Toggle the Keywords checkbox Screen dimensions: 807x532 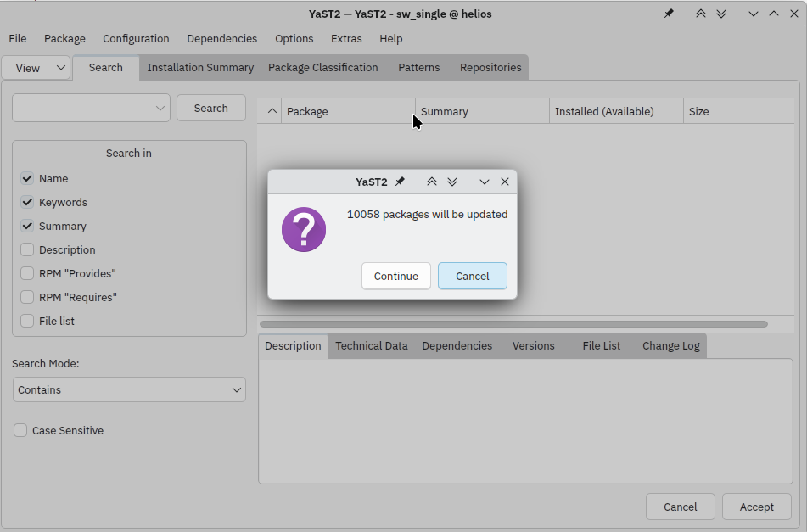point(27,202)
